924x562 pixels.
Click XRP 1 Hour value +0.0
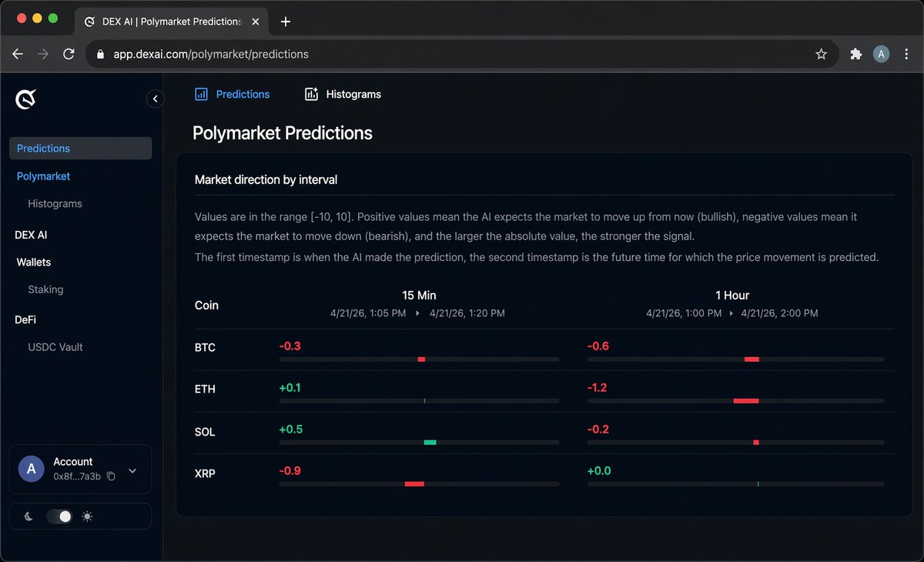tap(599, 471)
